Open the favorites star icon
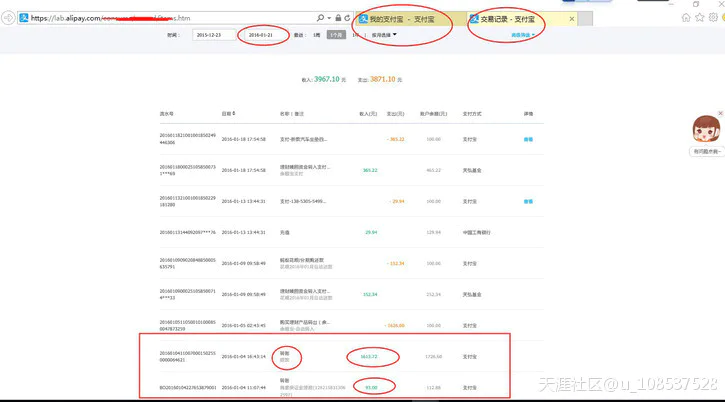This screenshot has width=725, height=402. pyautogui.click(x=700, y=18)
